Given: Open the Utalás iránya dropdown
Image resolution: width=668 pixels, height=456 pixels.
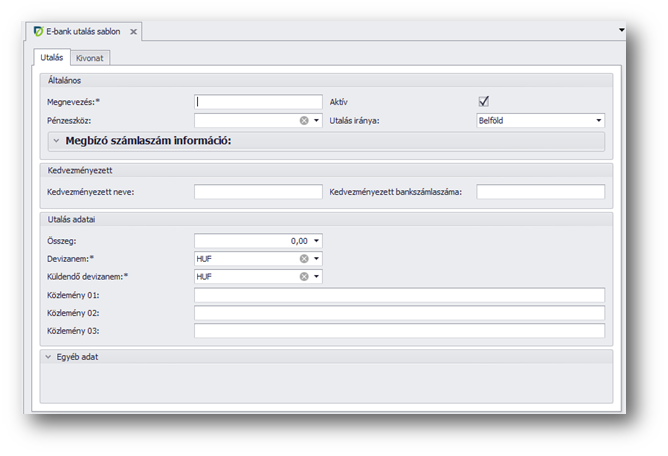Looking at the screenshot, I should coord(598,120).
